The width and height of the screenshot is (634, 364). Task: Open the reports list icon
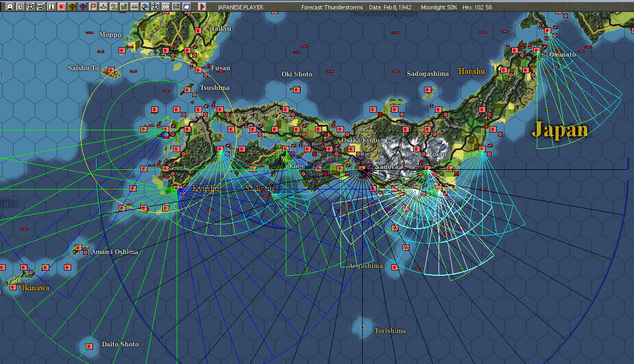20,7
